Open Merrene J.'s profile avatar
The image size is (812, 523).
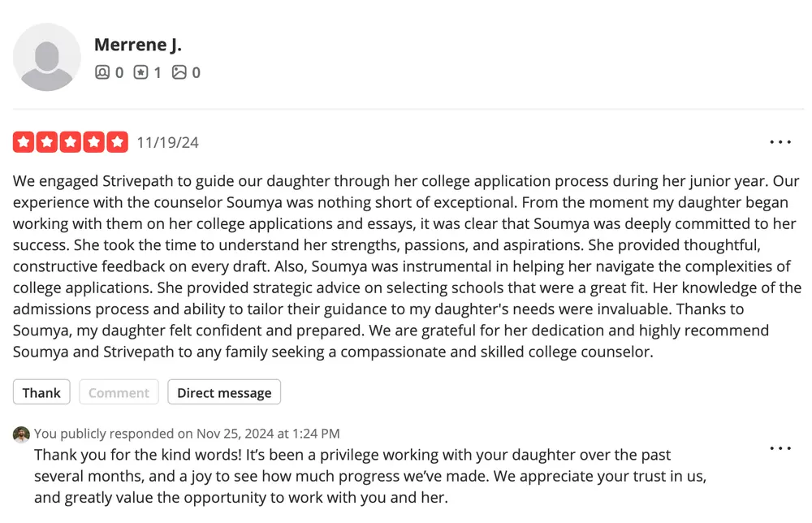pyautogui.click(x=46, y=57)
